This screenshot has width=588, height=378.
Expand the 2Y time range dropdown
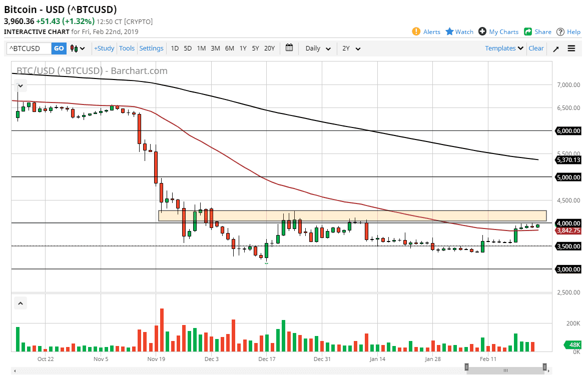(x=351, y=48)
